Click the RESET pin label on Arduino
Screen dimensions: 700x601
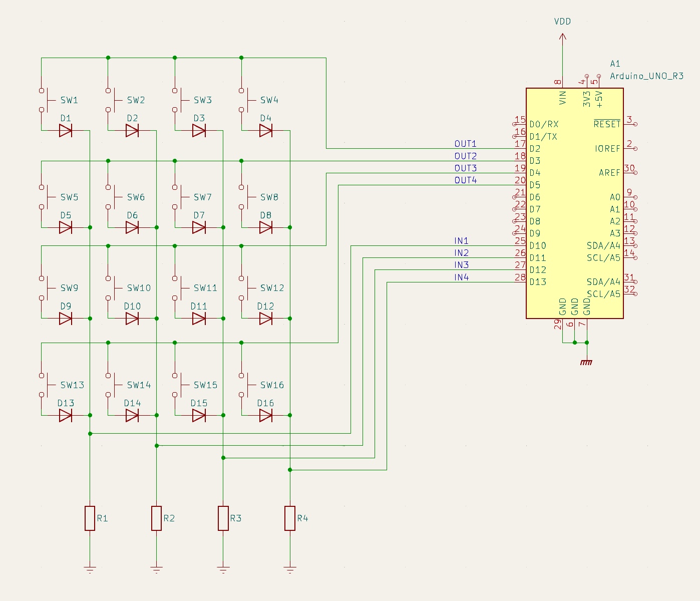(x=606, y=124)
